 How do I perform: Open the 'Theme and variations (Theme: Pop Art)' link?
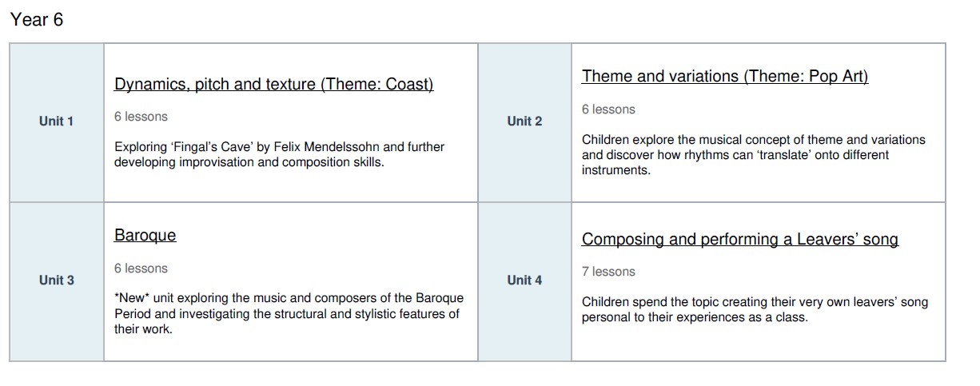click(724, 77)
